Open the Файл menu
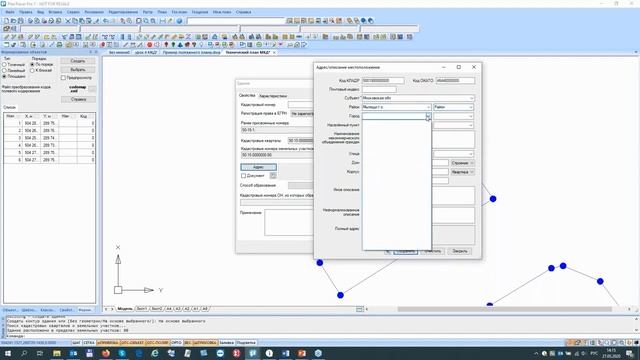 pyautogui.click(x=10, y=12)
